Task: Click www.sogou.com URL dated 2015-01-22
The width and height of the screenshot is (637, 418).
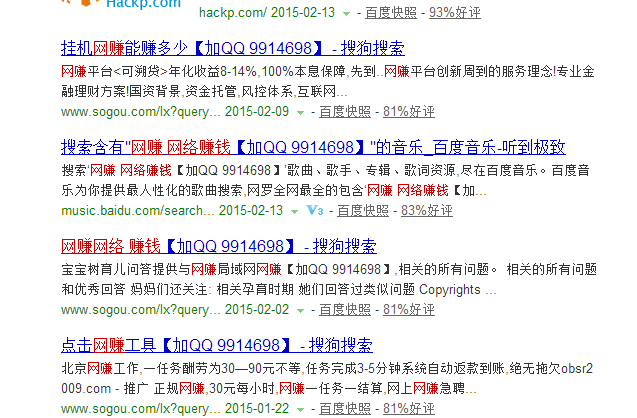Action: (x=141, y=409)
